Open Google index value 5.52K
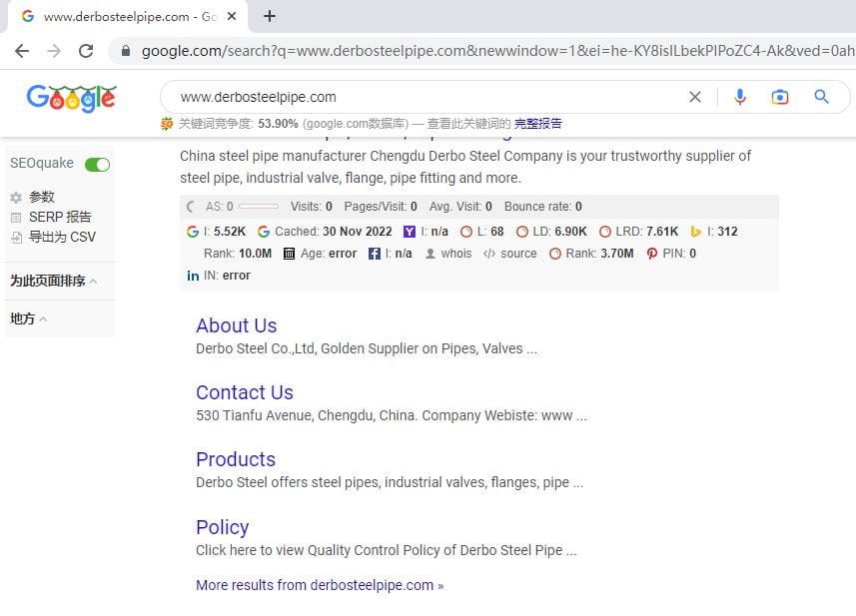856x616 pixels. coord(230,232)
